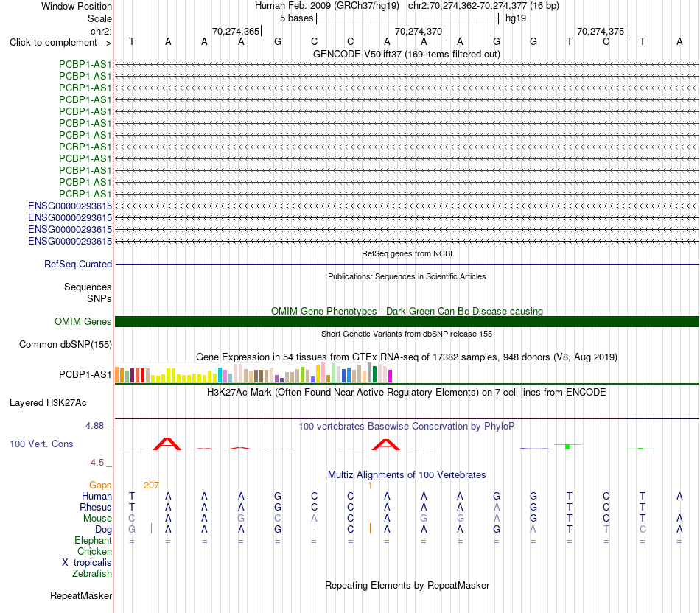Click the chr2: ruler label
Screen dimensions: 700x613
click(101, 31)
